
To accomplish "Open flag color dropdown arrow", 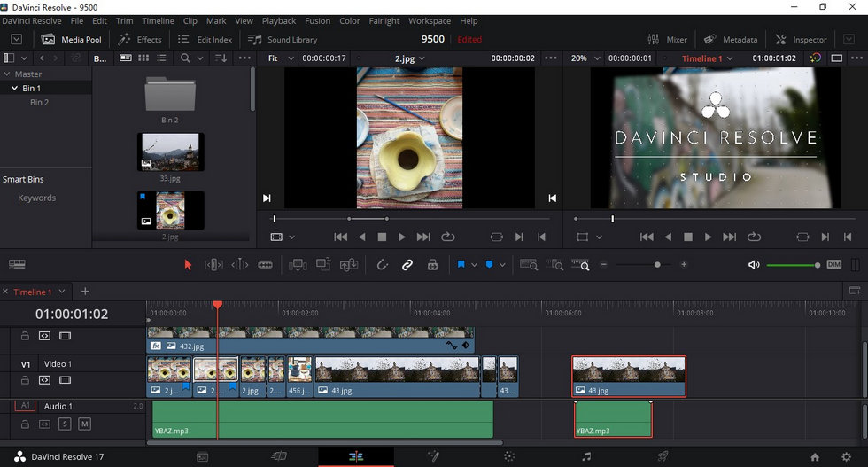I will (474, 265).
